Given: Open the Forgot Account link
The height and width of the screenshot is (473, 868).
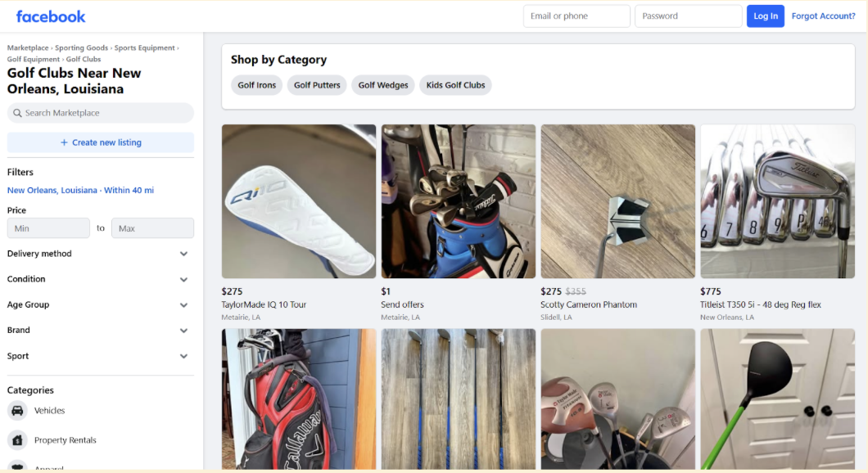Looking at the screenshot, I should (824, 16).
